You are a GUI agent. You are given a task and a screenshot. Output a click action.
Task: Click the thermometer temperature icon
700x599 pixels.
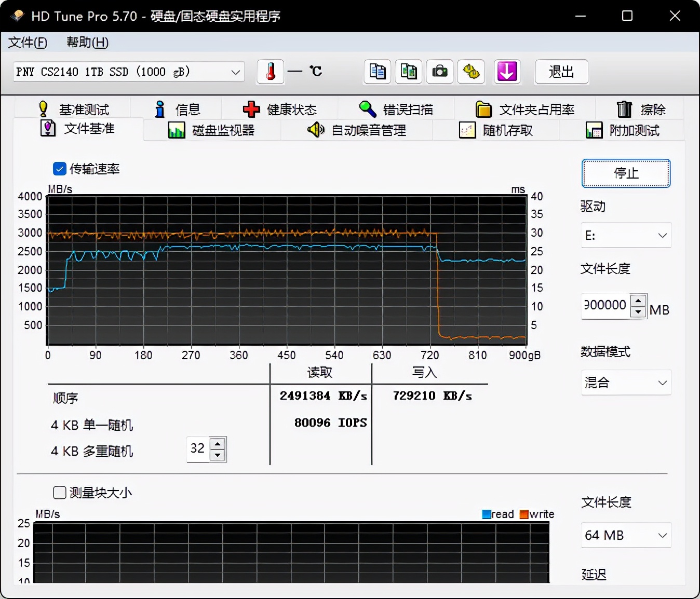click(270, 72)
